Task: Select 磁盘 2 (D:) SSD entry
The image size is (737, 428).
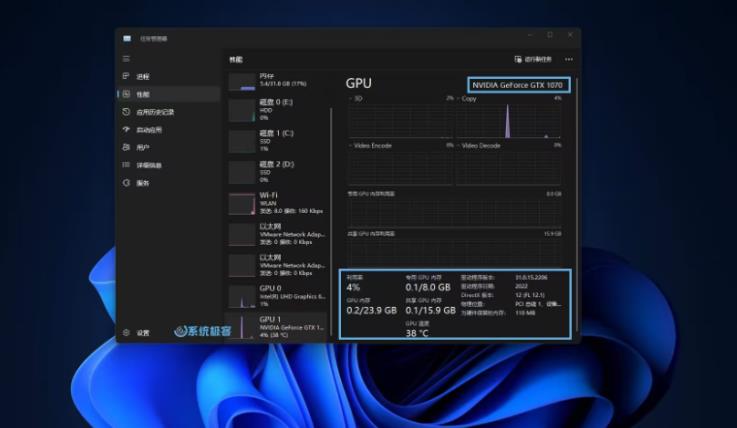Action: 277,172
